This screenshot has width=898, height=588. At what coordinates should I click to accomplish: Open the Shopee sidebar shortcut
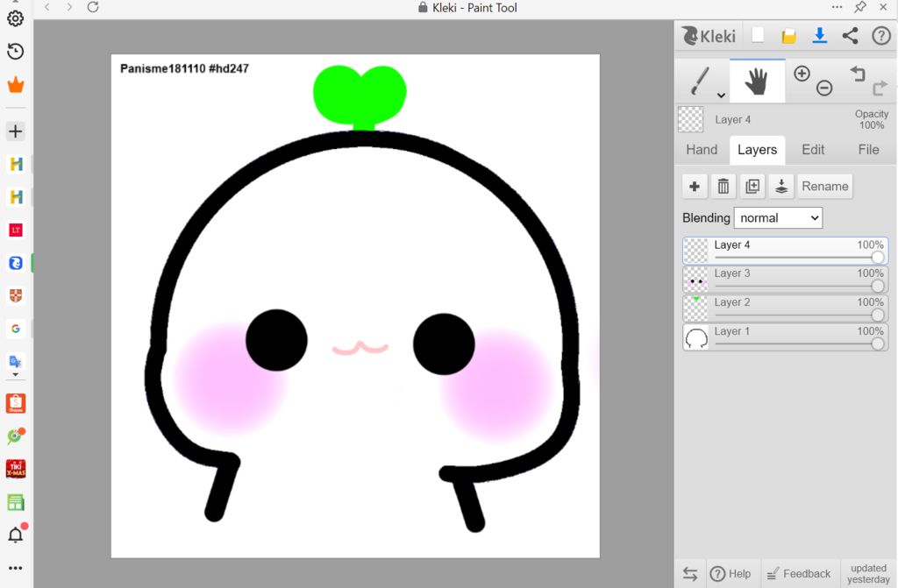point(16,403)
